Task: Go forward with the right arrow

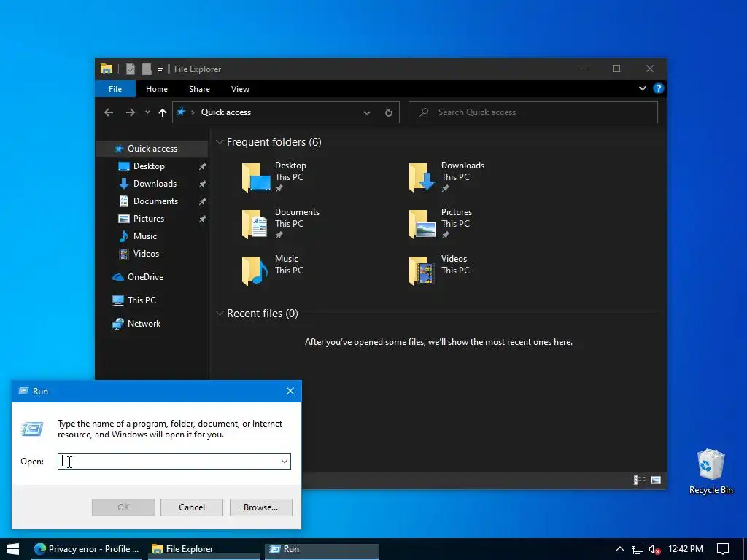Action: (x=130, y=112)
